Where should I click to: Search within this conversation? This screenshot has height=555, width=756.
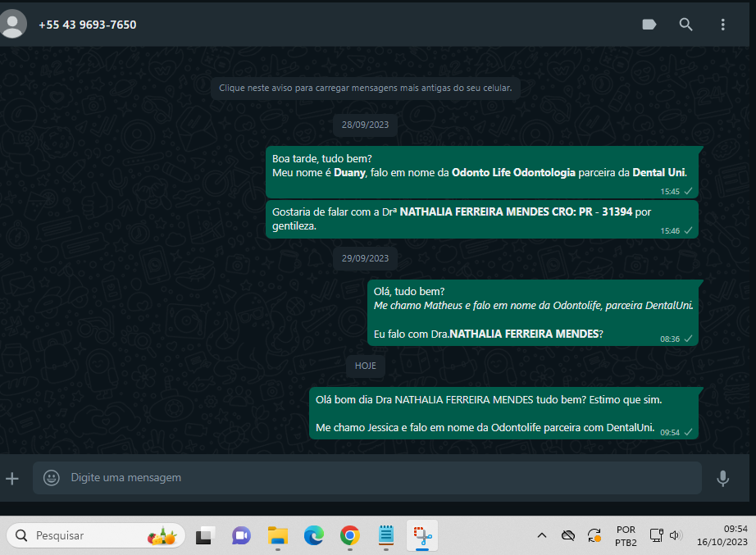pos(685,25)
